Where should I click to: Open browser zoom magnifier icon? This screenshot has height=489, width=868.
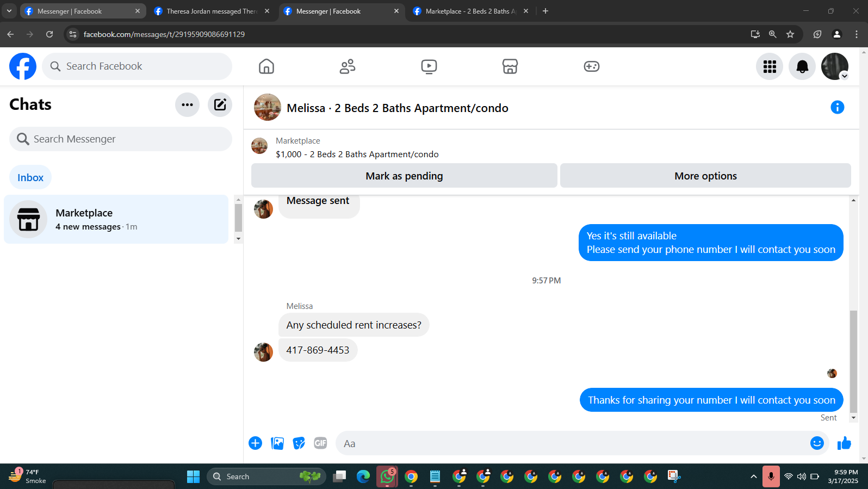772,34
